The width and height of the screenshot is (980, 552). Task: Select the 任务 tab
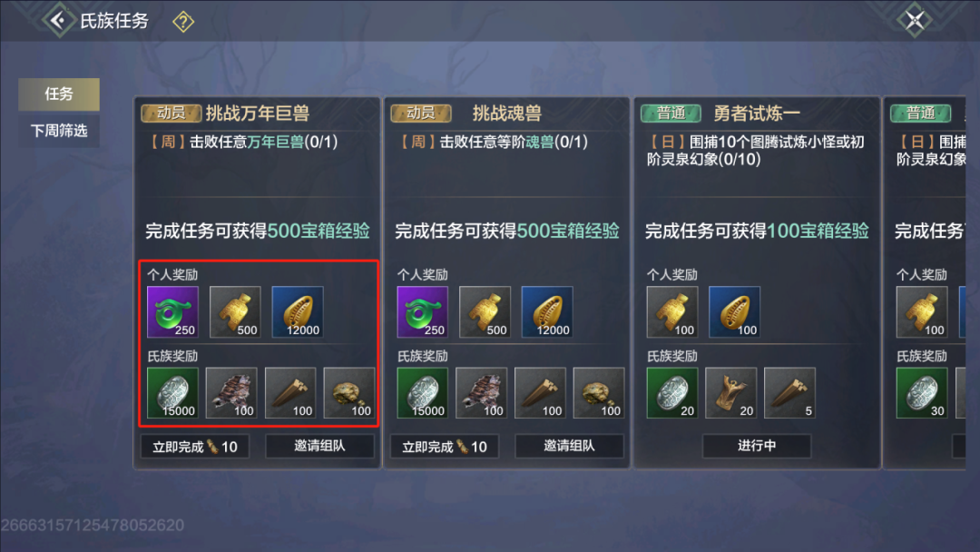[x=59, y=94]
